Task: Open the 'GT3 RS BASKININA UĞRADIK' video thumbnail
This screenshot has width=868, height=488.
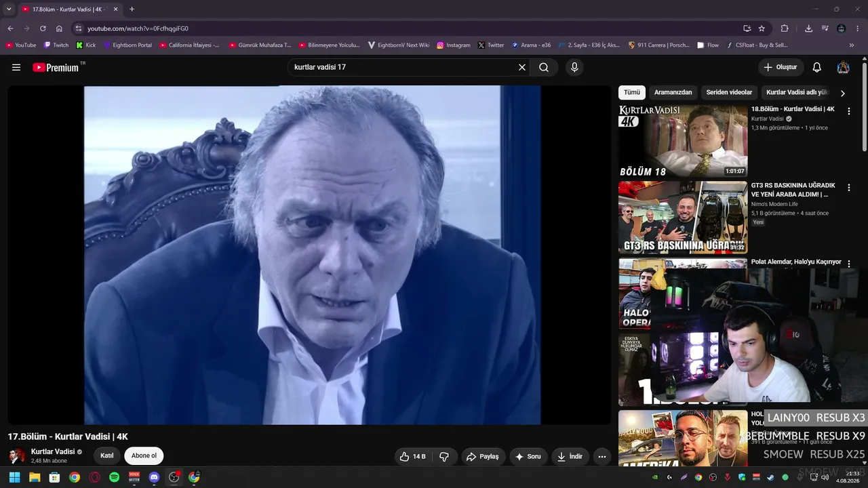Action: [683, 218]
